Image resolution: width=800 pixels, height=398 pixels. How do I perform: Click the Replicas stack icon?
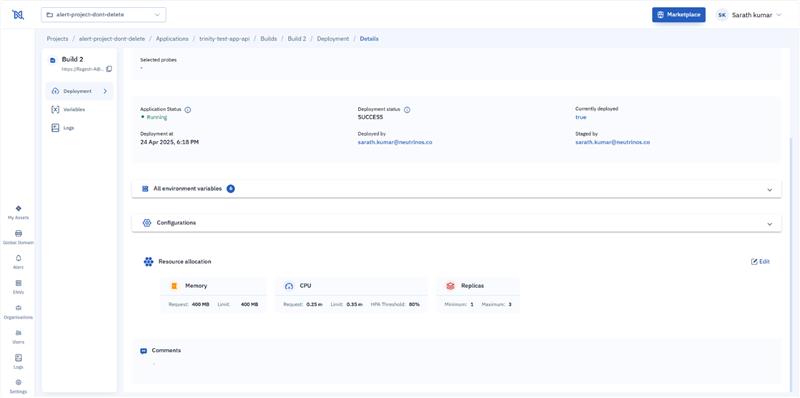point(450,286)
